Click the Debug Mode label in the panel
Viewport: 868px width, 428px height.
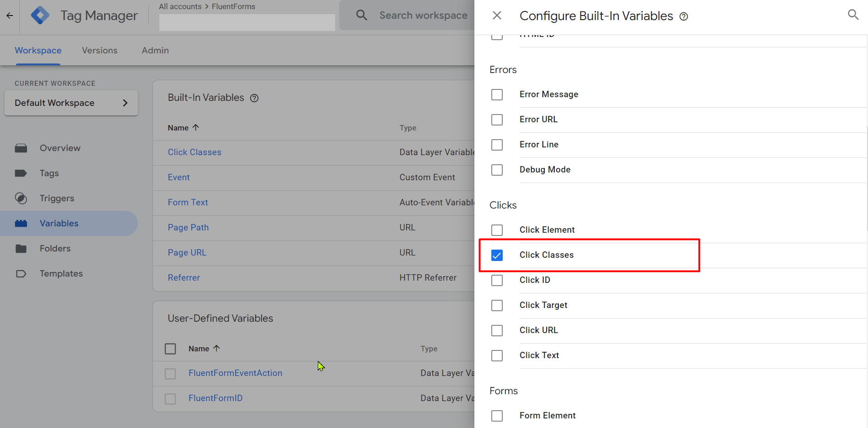click(545, 170)
